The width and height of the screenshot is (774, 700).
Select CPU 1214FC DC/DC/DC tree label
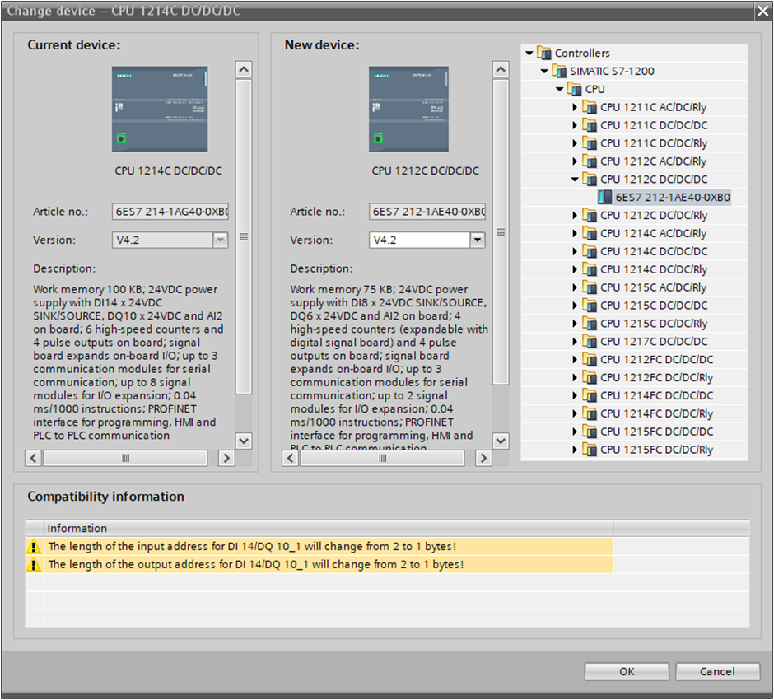pyautogui.click(x=656, y=395)
